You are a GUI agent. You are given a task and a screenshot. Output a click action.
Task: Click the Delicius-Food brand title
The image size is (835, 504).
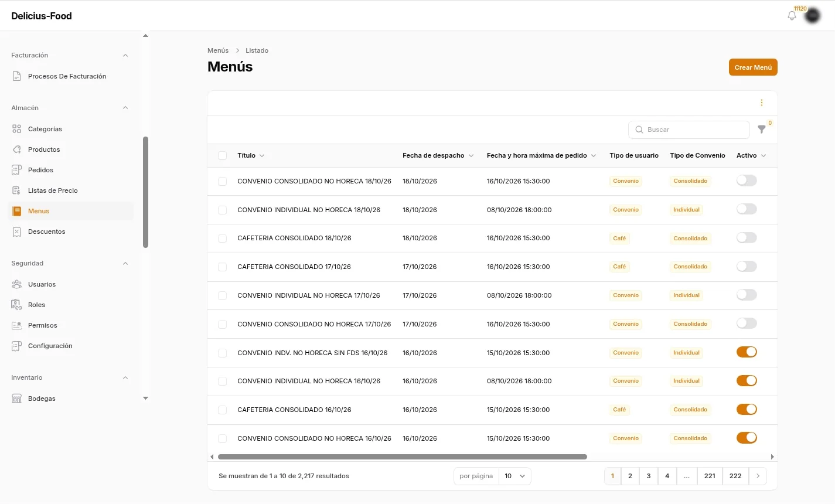tap(42, 16)
